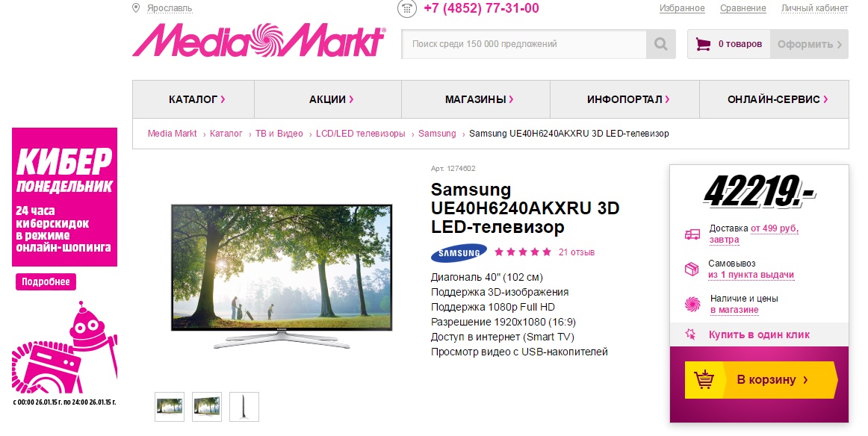This screenshot has width=868, height=436.
Task: Click the Samsung brand logo
Action: coord(459,253)
